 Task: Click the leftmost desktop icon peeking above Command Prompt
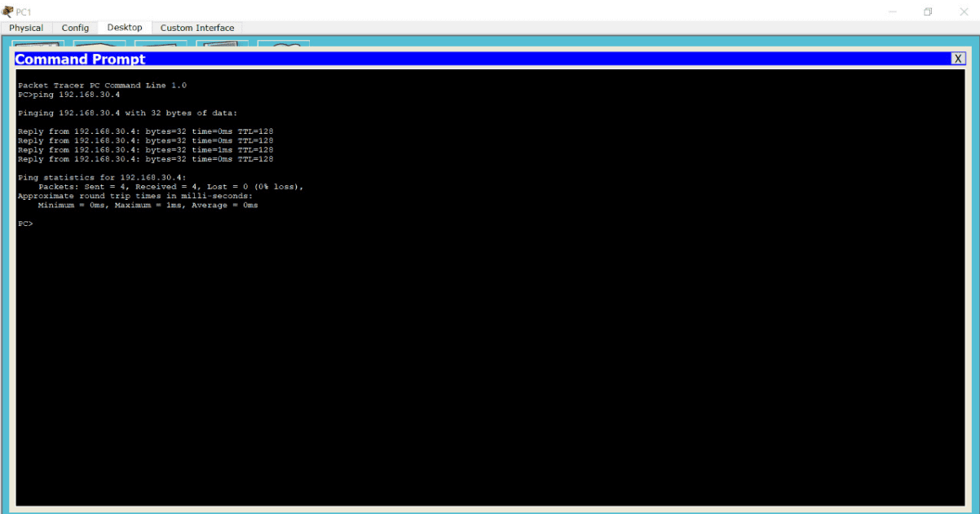click(38, 44)
